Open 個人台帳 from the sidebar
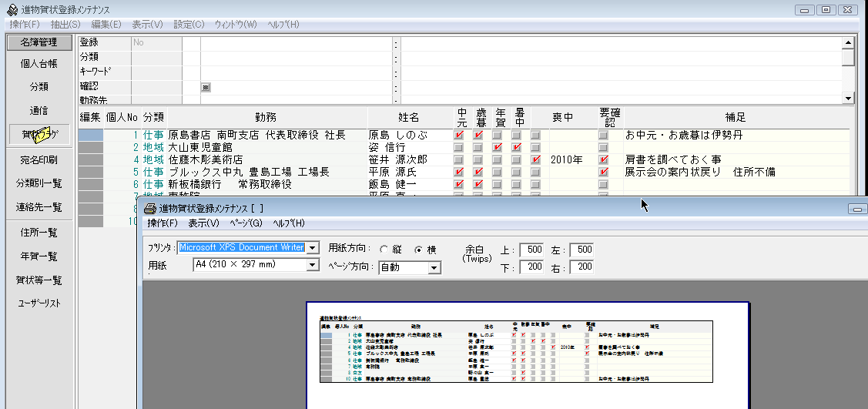The image size is (868, 409). click(x=39, y=64)
